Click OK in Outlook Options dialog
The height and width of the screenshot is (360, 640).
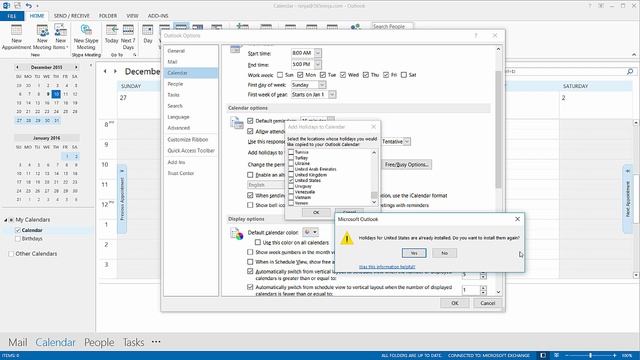(x=455, y=303)
